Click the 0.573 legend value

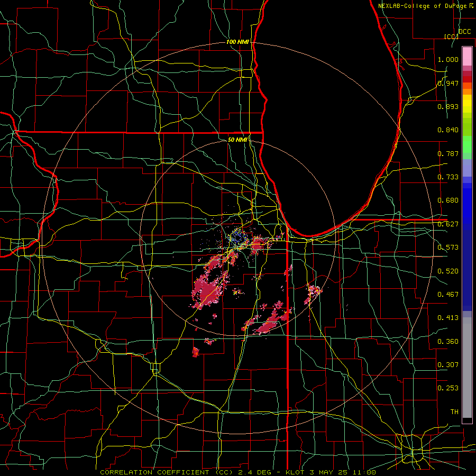448,248
